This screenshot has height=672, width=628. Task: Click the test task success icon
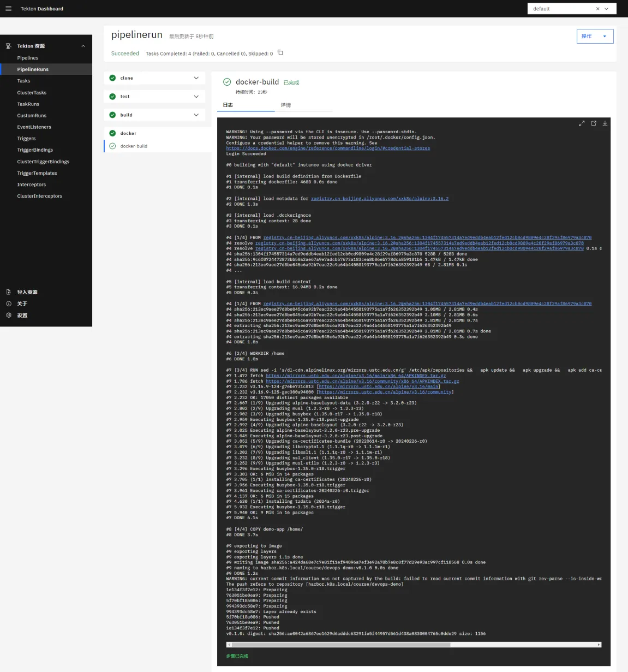[x=112, y=97]
